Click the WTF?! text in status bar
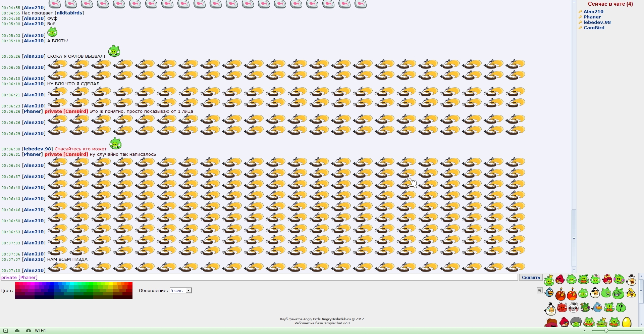 (40, 331)
